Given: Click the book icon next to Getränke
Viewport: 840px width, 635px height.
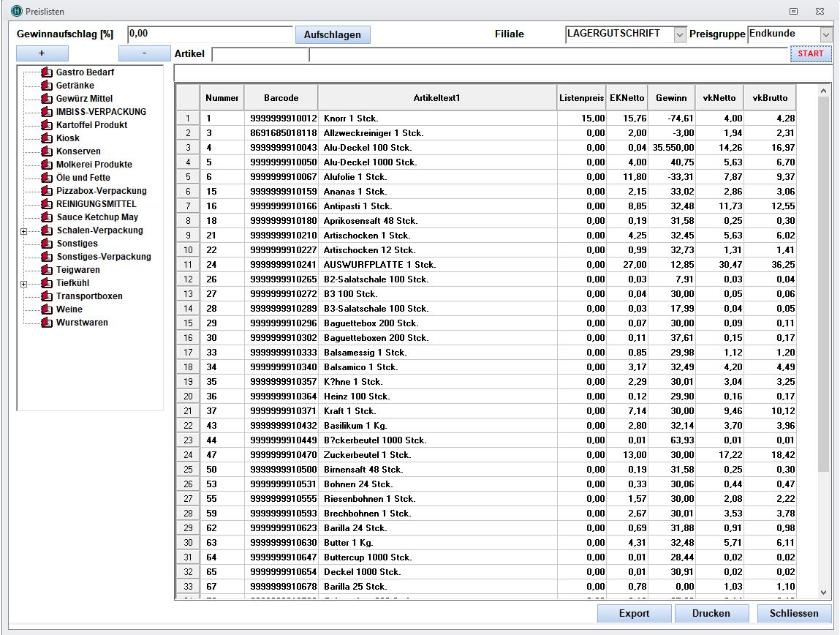Looking at the screenshot, I should point(48,86).
